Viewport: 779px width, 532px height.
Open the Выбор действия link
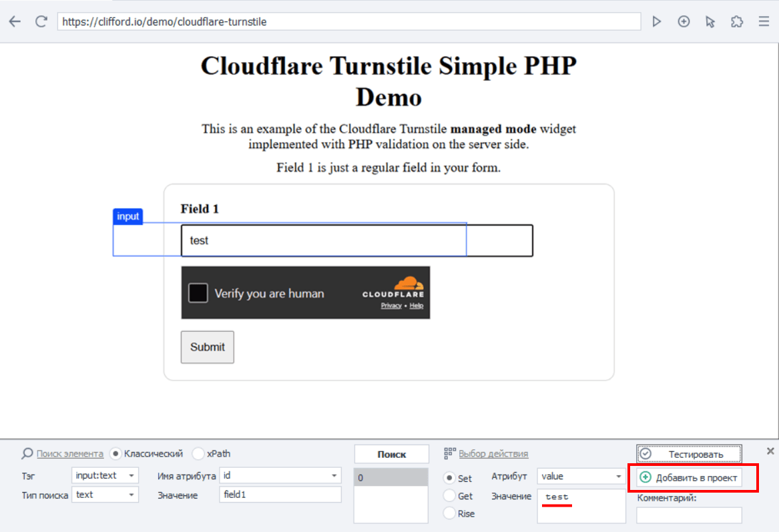point(493,453)
